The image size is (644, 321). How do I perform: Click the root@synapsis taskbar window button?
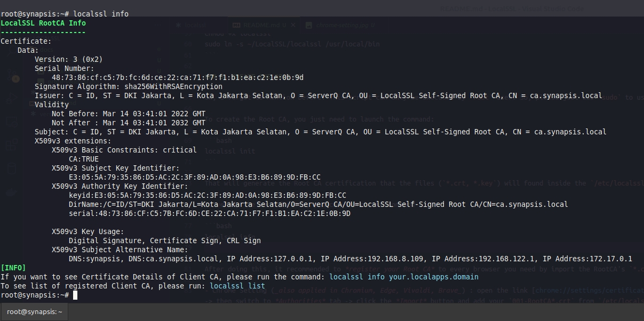tap(34, 312)
